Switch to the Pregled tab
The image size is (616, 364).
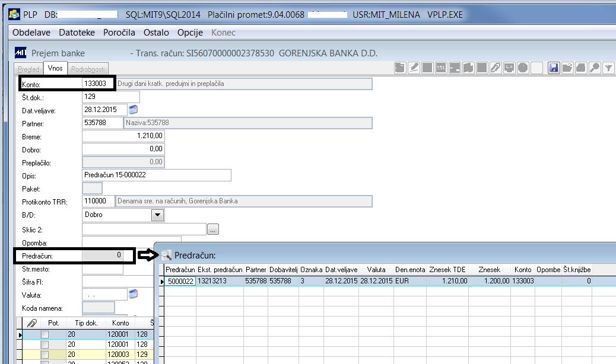click(28, 69)
